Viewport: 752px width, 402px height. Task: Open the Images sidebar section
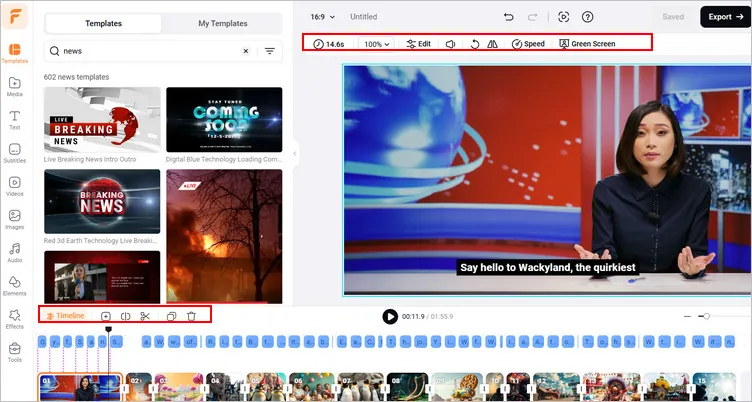click(x=14, y=219)
